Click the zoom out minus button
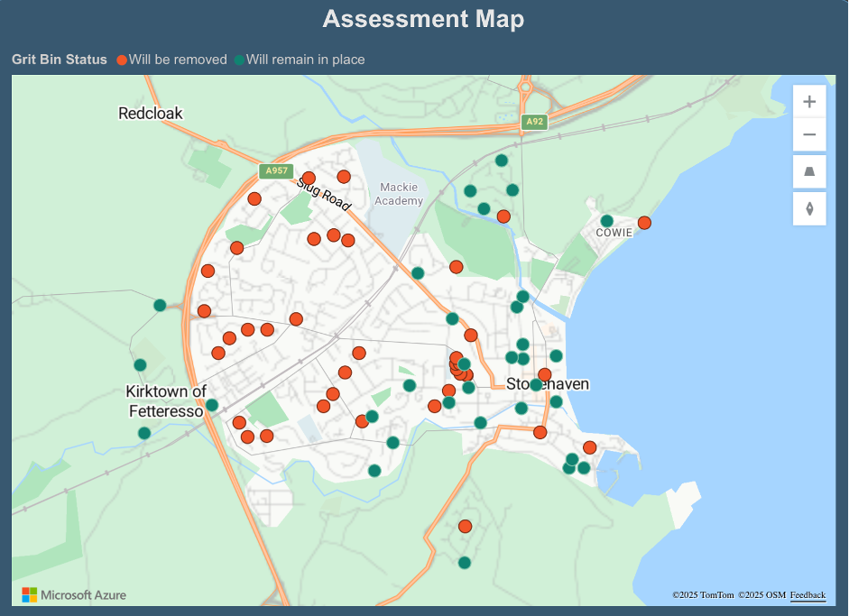 click(809, 135)
